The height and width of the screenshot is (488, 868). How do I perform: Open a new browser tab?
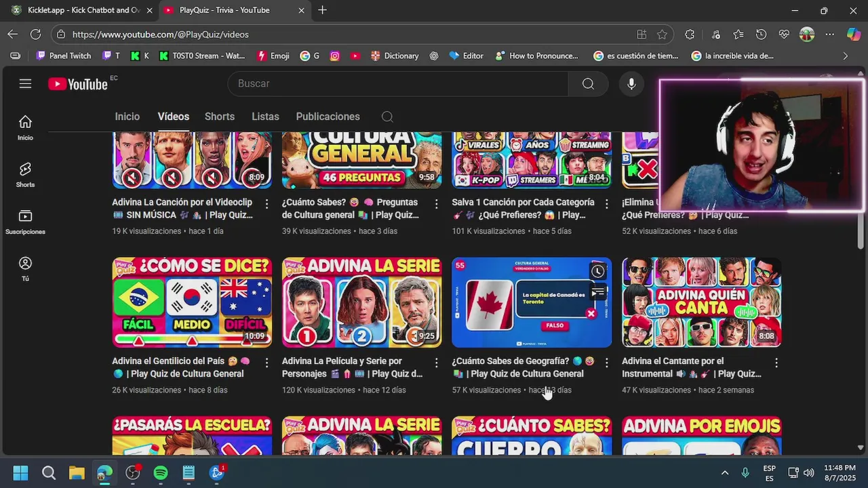point(322,10)
